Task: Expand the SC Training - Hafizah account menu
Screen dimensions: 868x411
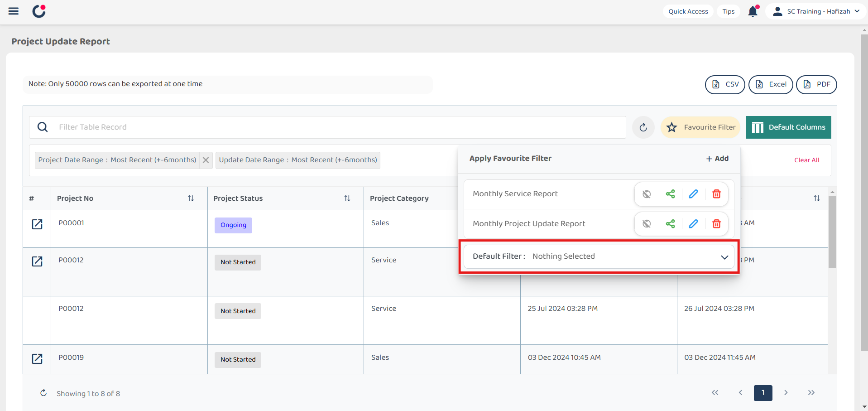Action: coord(816,11)
